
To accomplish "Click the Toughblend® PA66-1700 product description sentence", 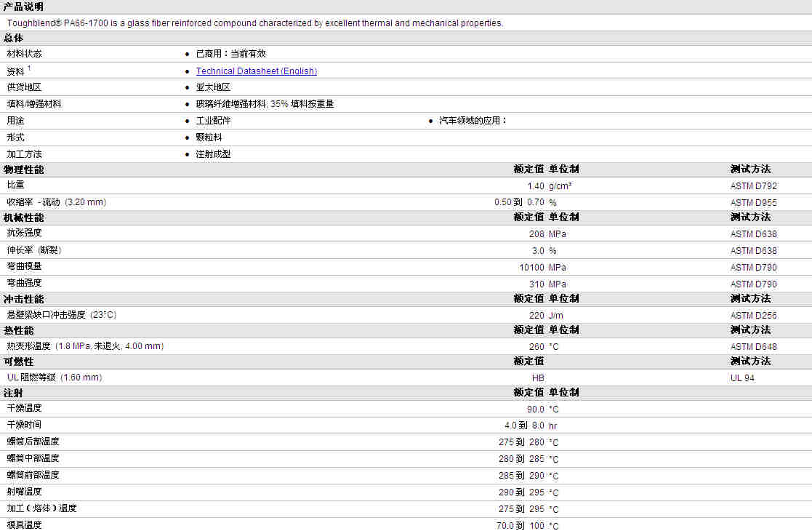I will point(254,23).
